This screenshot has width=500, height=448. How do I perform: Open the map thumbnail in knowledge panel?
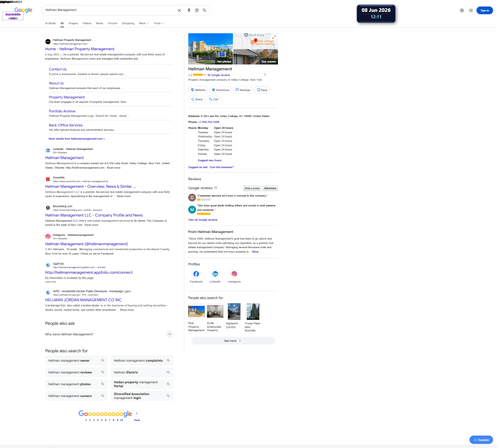(256, 41)
